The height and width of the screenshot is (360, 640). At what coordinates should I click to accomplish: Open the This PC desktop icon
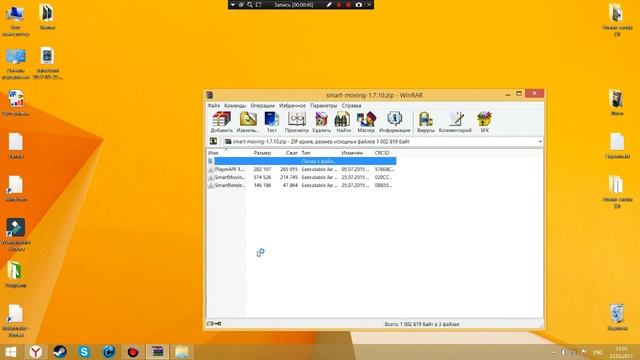click(x=15, y=21)
